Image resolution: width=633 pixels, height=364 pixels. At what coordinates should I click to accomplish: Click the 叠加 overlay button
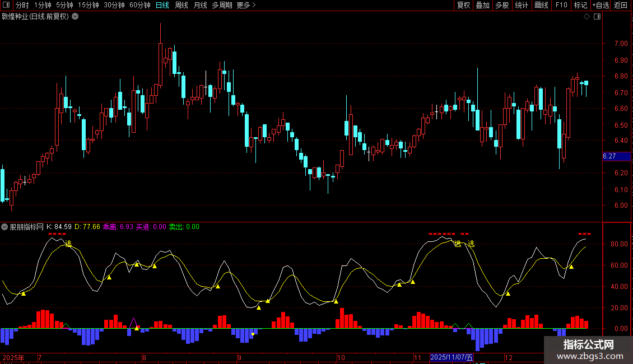[x=482, y=5]
